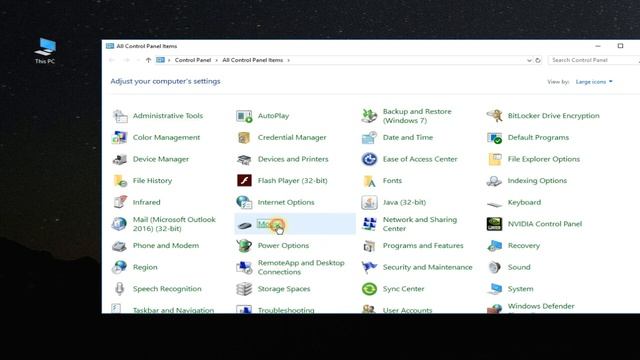Open Backup and Restore (Windows 7) icon
The width and height of the screenshot is (640, 360).
369,116
